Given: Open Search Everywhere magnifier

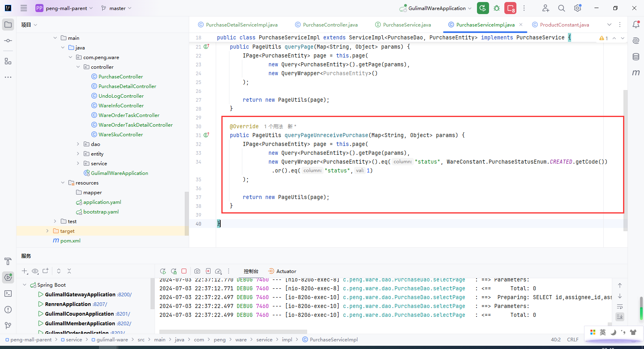Looking at the screenshot, I should 561,8.
